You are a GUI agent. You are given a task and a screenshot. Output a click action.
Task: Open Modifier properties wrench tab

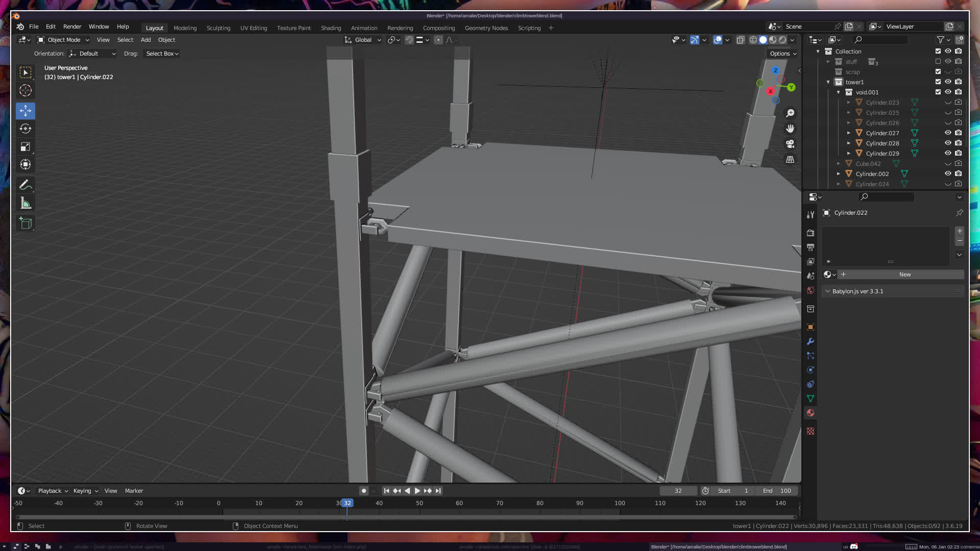click(x=811, y=341)
